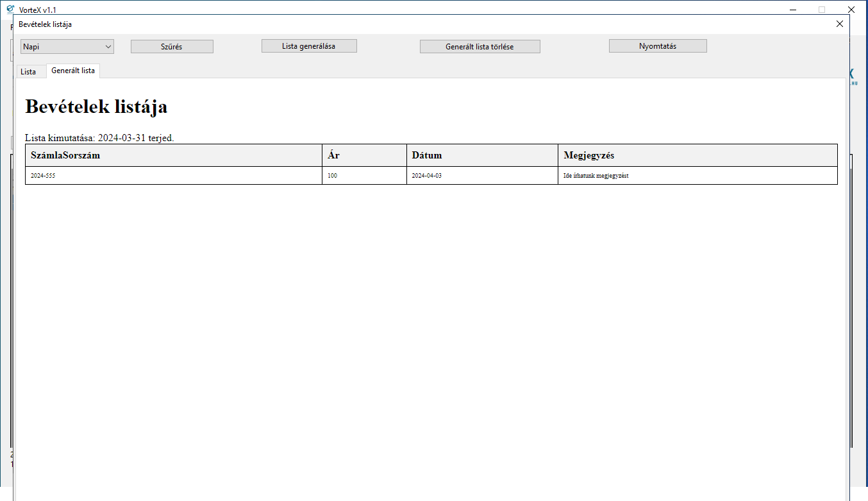Screen dimensions: 868x501
Task: Click the VorteX app icon in title bar
Action: (10, 9)
